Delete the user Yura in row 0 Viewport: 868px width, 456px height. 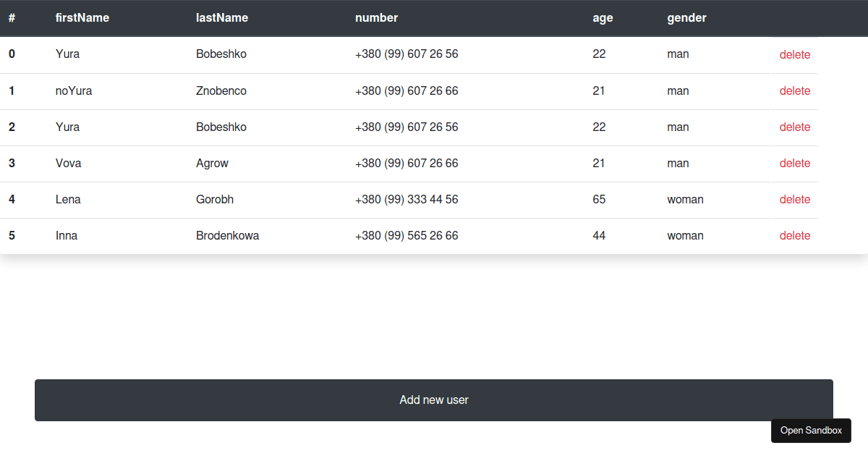(795, 55)
